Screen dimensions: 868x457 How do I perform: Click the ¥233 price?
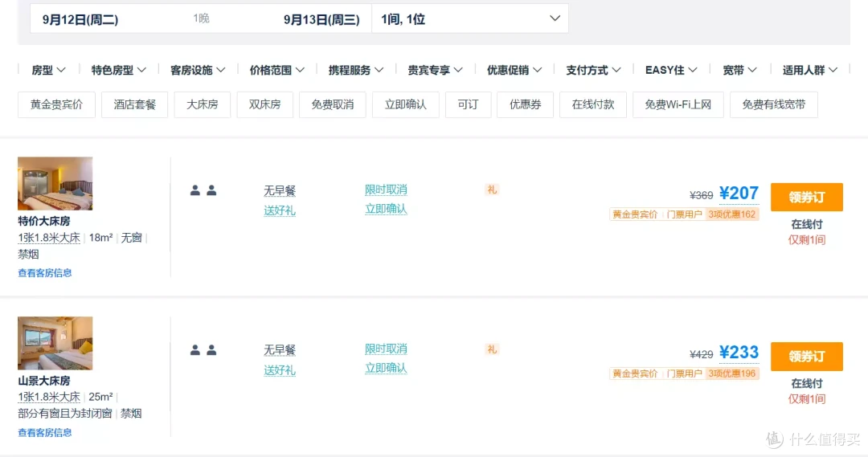[x=739, y=353]
